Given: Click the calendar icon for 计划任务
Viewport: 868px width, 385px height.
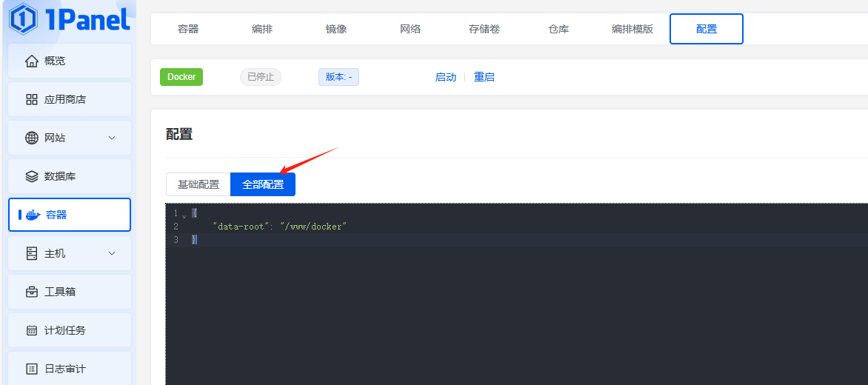Looking at the screenshot, I should pyautogui.click(x=31, y=330).
